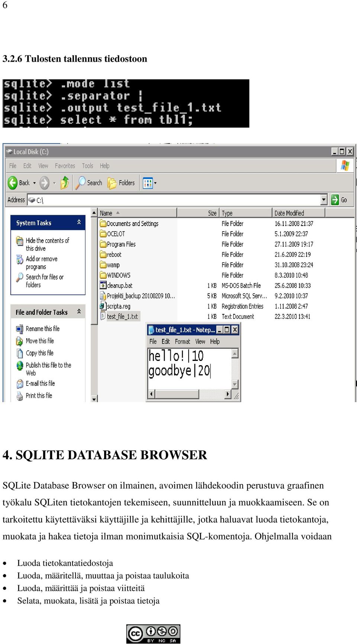Click the test_file_1.txt file icon

(103, 316)
